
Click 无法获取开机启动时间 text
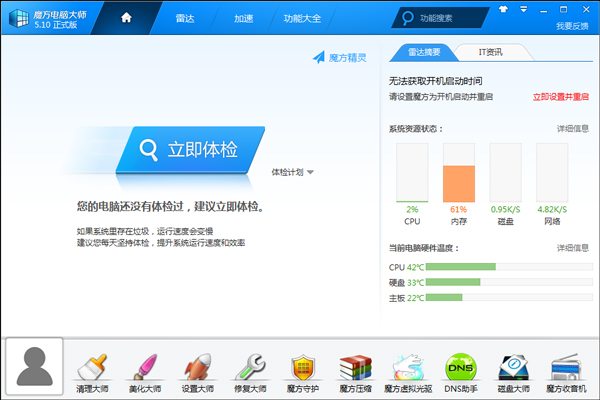[435, 81]
